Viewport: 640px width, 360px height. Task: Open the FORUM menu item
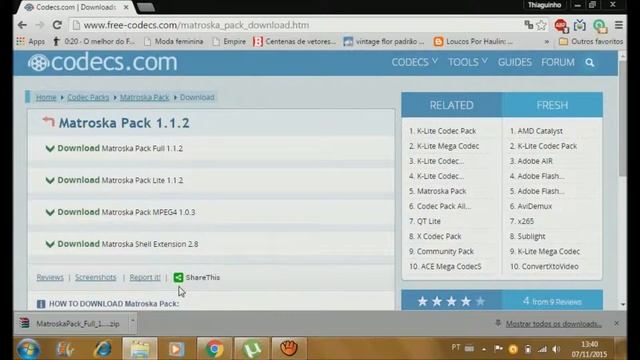tap(558, 62)
